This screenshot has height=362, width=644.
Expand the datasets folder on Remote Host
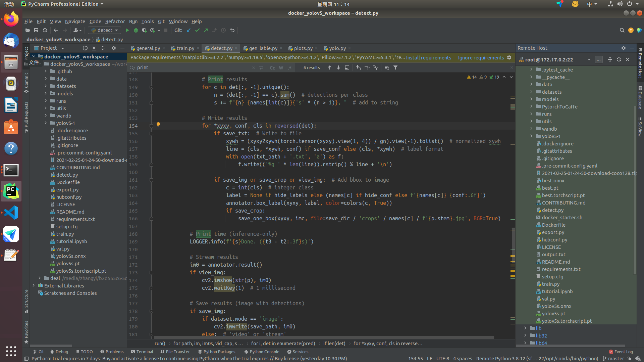[531, 92]
